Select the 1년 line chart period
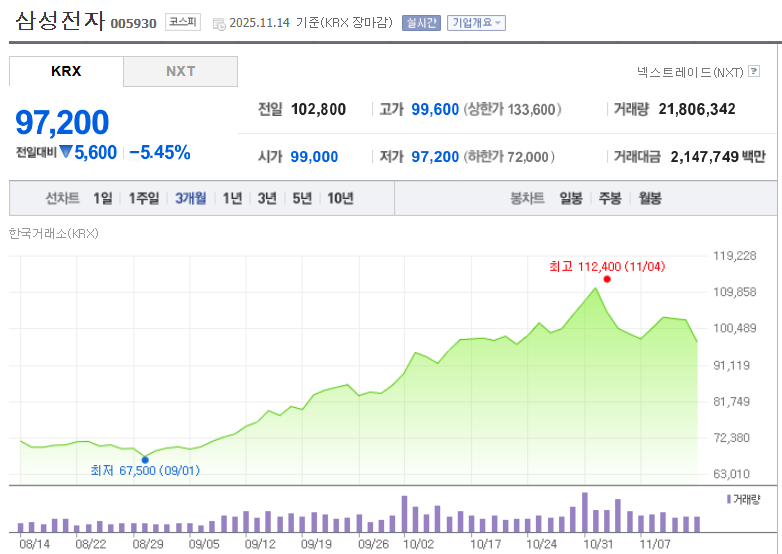 point(232,198)
